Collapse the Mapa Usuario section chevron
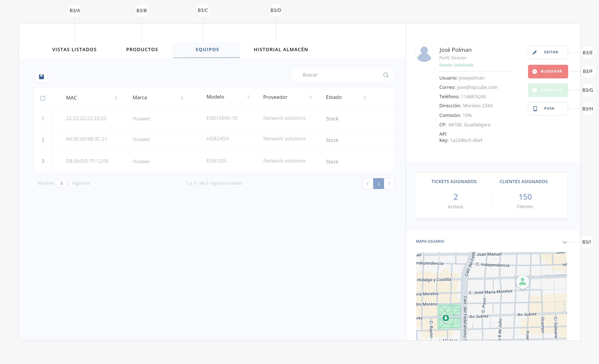599x364 pixels. click(564, 242)
